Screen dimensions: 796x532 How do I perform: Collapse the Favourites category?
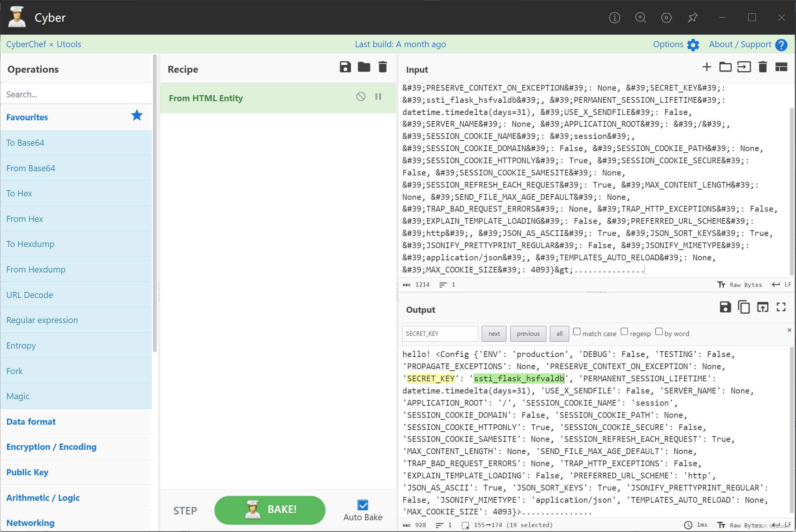[27, 117]
